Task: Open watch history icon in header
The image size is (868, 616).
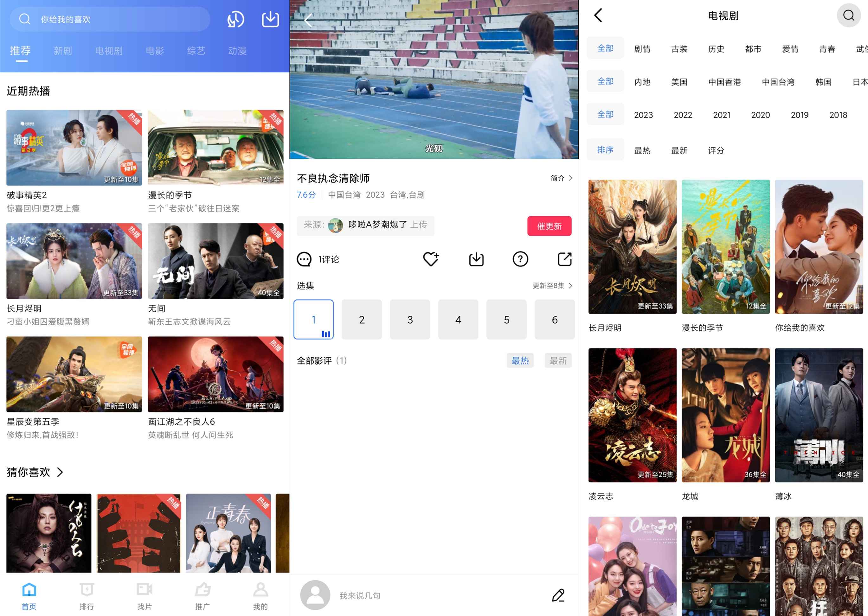Action: point(235,19)
